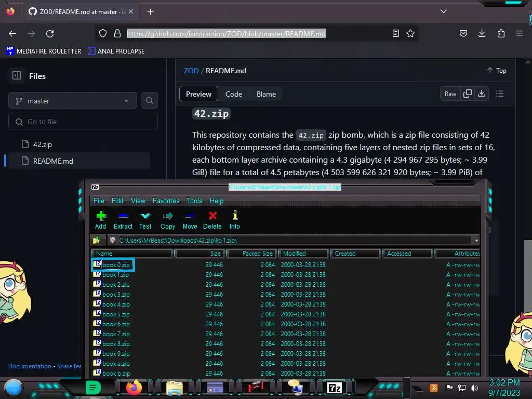
Task: Show the tracking protection shield info
Action: coord(103,33)
